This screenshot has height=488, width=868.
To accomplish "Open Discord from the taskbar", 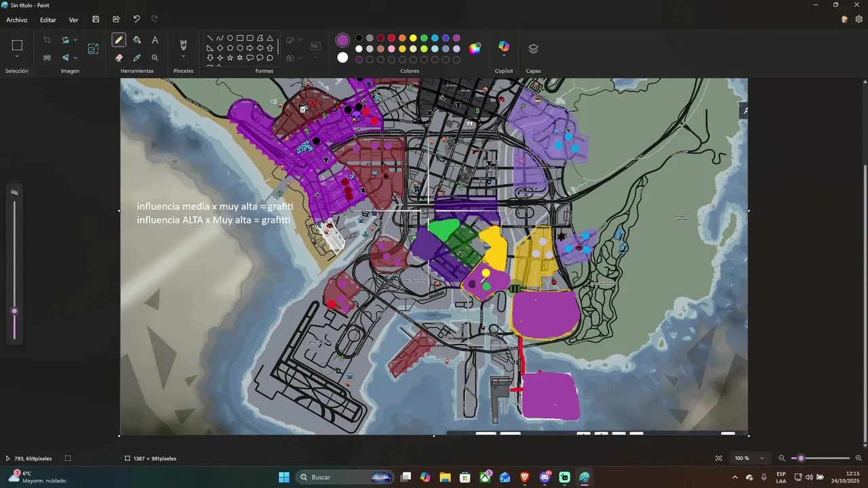I will click(545, 477).
